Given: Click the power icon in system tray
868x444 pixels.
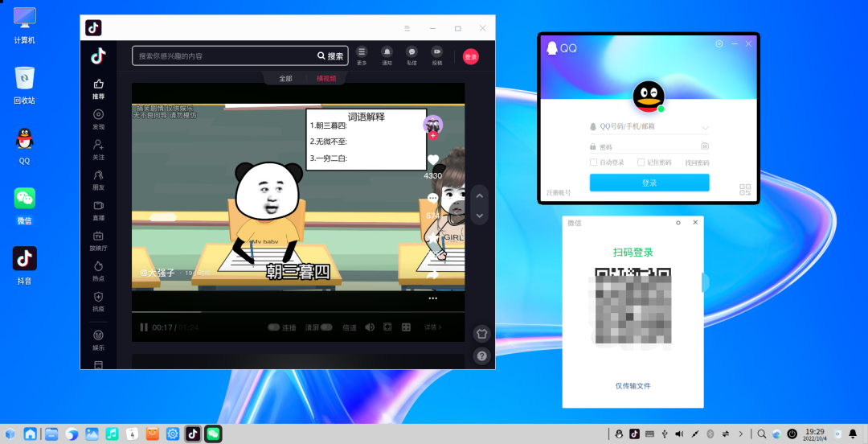Looking at the screenshot, I should tap(792, 434).
